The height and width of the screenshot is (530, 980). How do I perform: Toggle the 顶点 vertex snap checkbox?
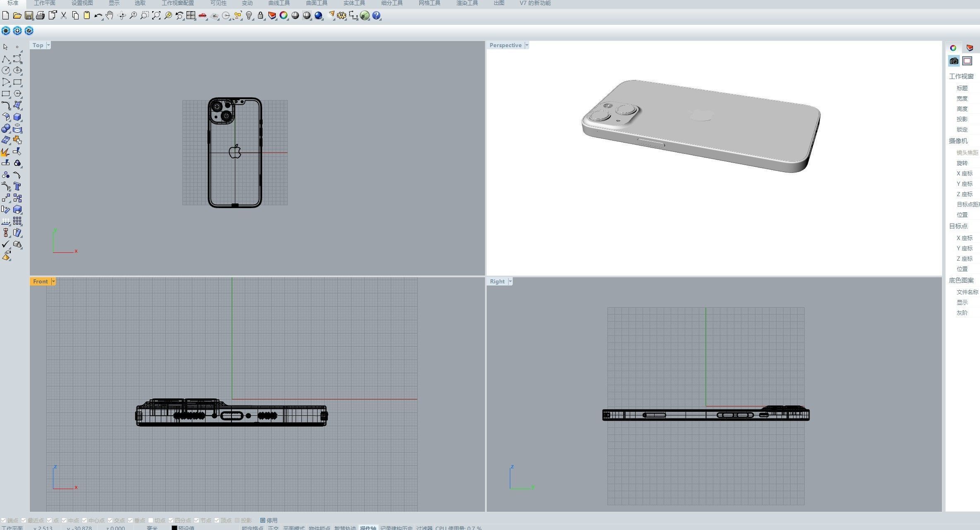[x=217, y=520]
